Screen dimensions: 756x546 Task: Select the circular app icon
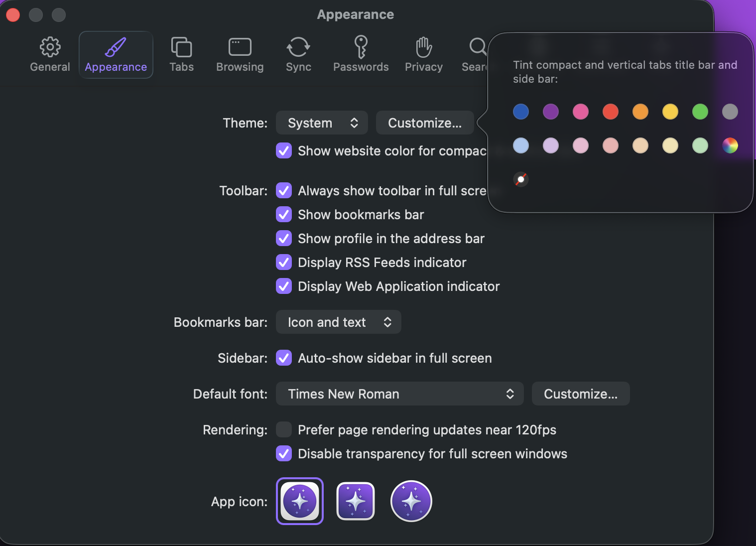(x=411, y=501)
